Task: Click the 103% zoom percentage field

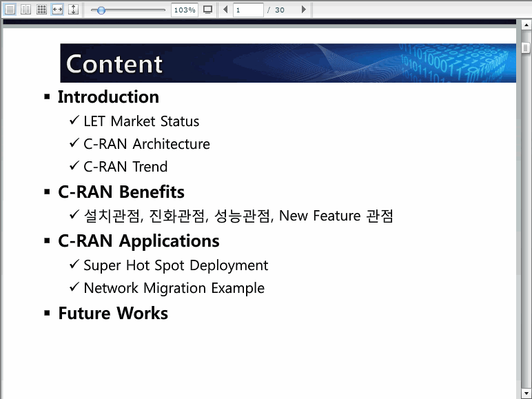Action: coord(185,10)
